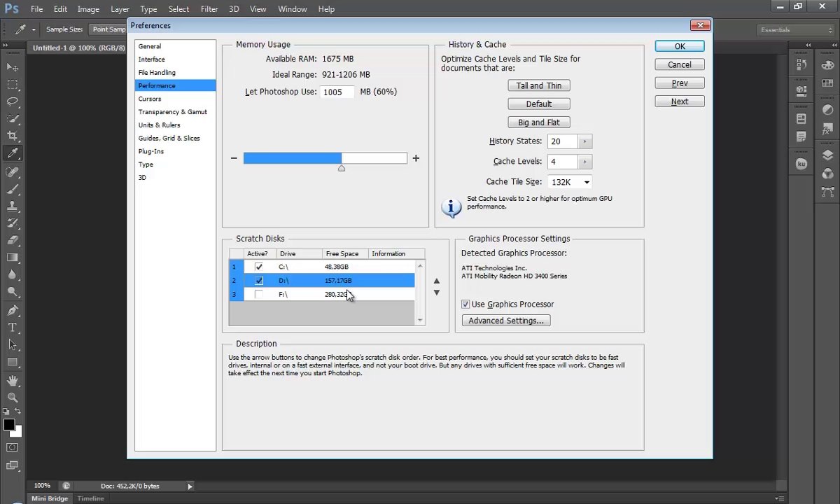This screenshot has height=504, width=840.
Task: Select the Move tool
Action: (x=13, y=66)
